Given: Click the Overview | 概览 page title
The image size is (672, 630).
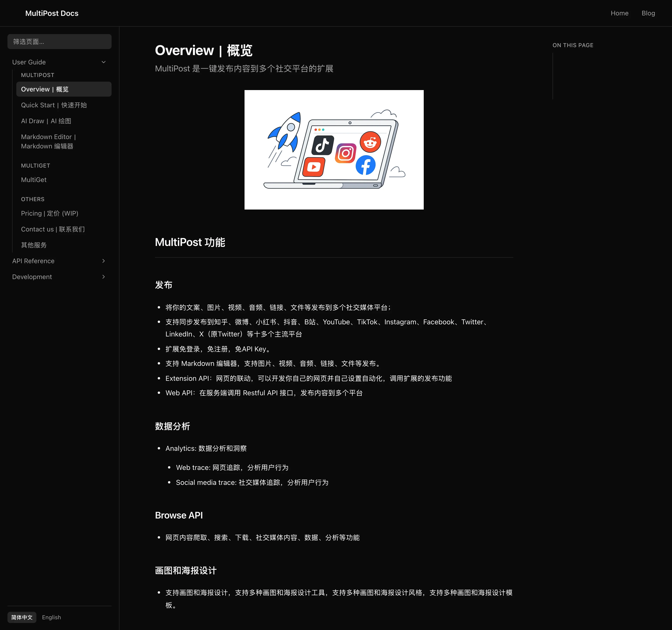Looking at the screenshot, I should [x=203, y=50].
